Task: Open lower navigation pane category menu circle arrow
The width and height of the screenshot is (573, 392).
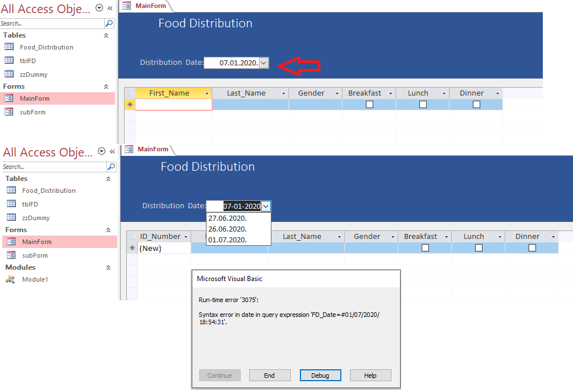Action: [102, 151]
